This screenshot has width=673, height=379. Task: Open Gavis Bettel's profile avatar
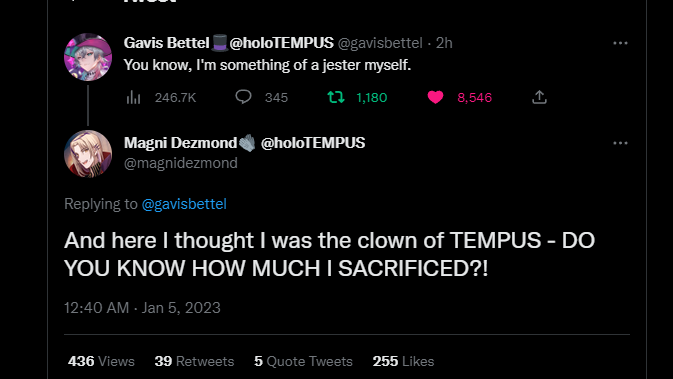click(88, 57)
